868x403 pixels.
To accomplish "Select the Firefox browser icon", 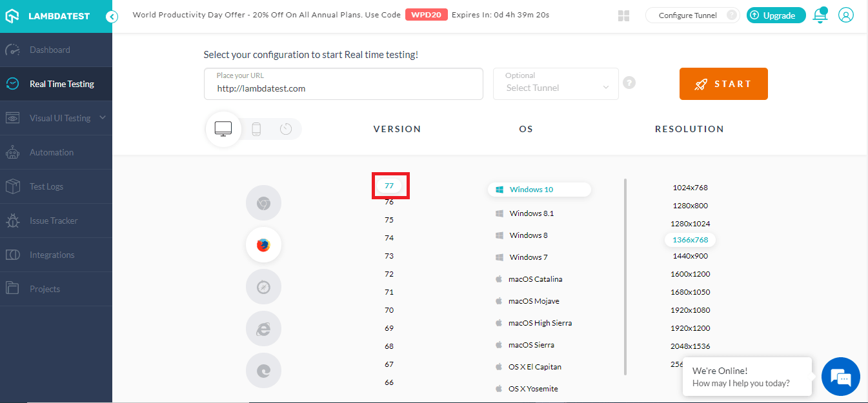I will point(263,244).
